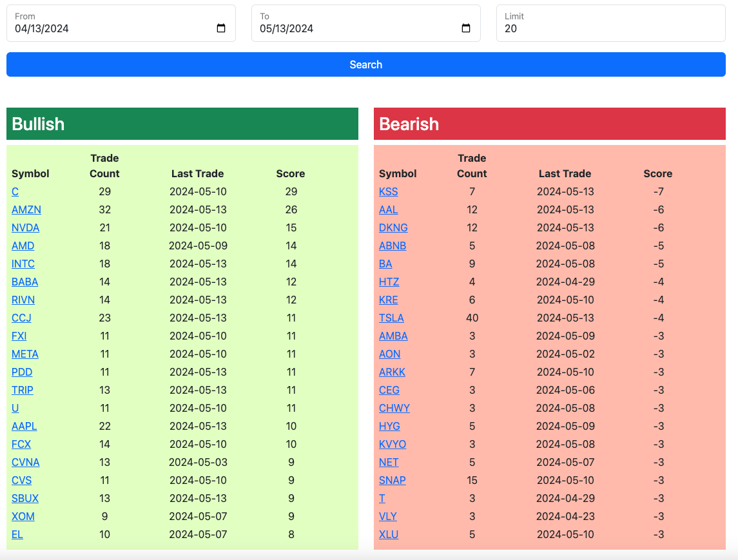Open the META symbol link
738x560 pixels.
tap(25, 354)
